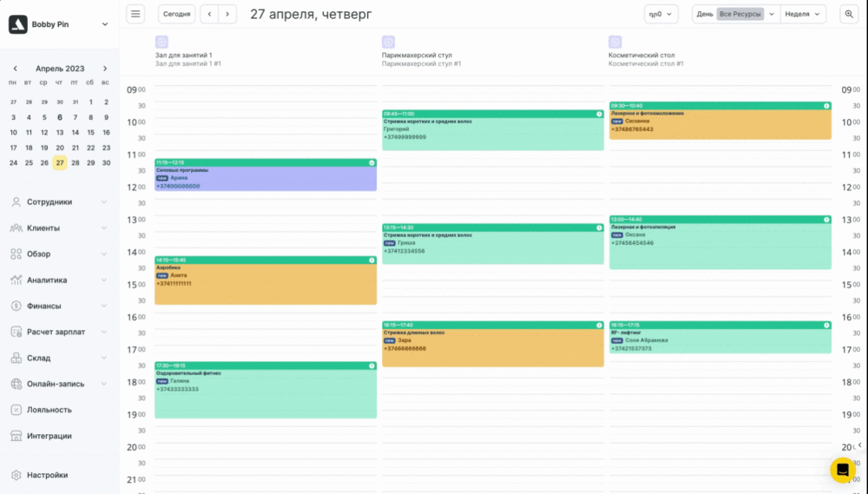
Task: Click status icon on 11:15—12:15 appointment
Action: [x=372, y=163]
